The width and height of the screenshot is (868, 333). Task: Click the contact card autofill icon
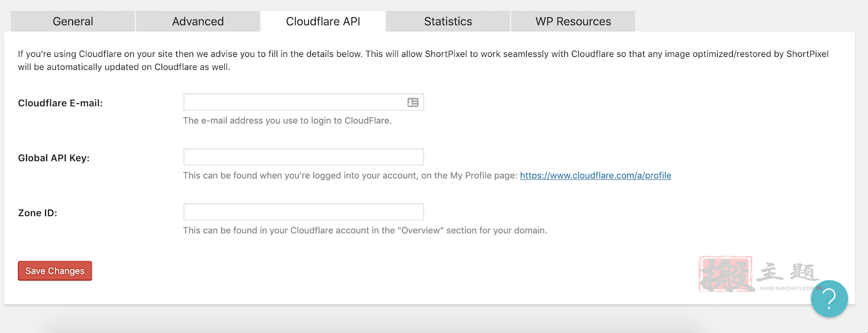pyautogui.click(x=413, y=103)
